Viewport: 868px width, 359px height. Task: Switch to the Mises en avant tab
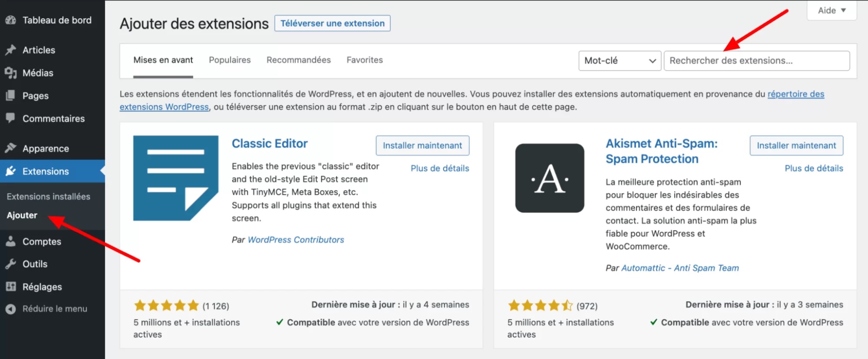click(x=163, y=60)
